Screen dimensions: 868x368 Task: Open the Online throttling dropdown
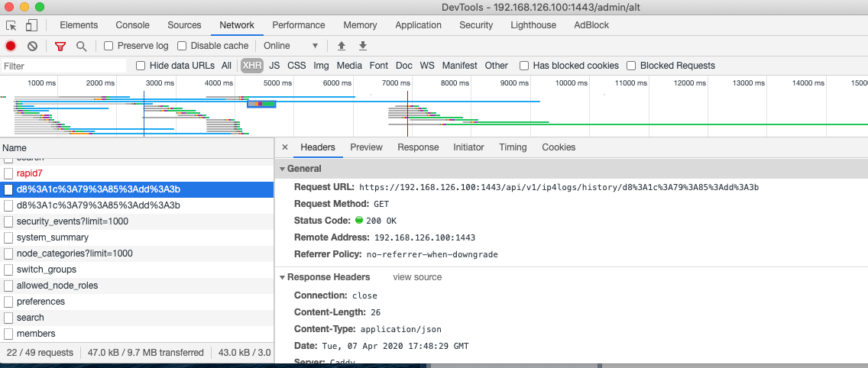pyautogui.click(x=291, y=46)
